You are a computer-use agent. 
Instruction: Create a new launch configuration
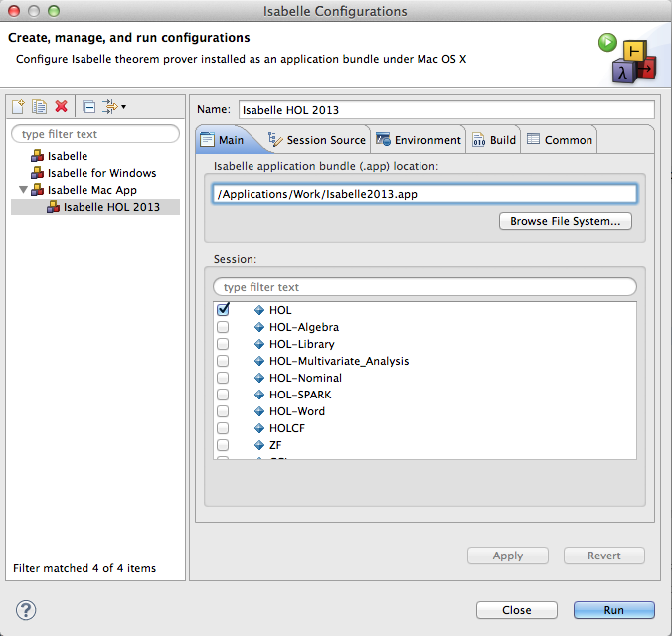18,106
